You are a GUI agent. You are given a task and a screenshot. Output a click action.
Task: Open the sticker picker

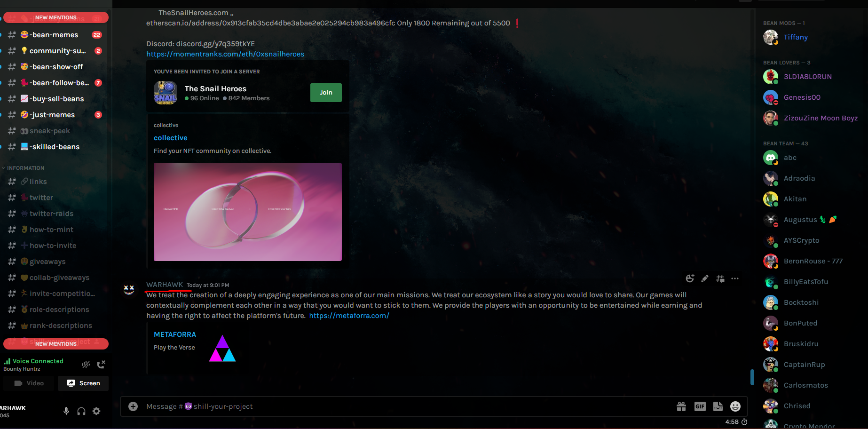pos(718,406)
